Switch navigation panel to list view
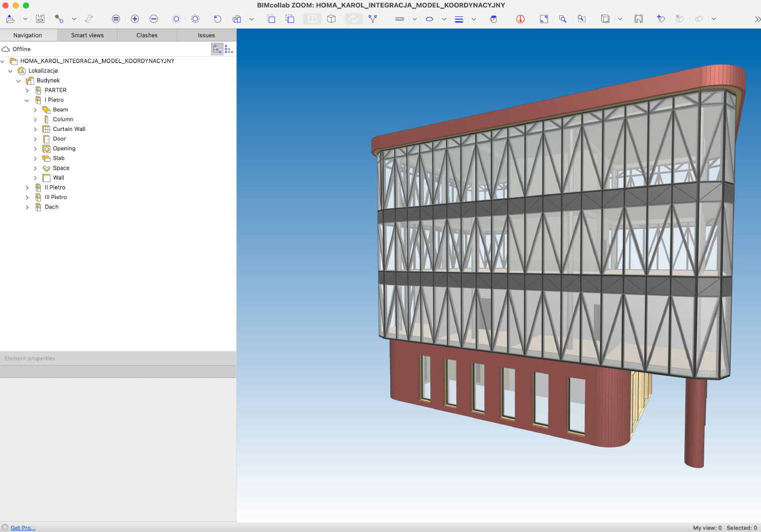The width and height of the screenshot is (761, 532). [x=229, y=49]
